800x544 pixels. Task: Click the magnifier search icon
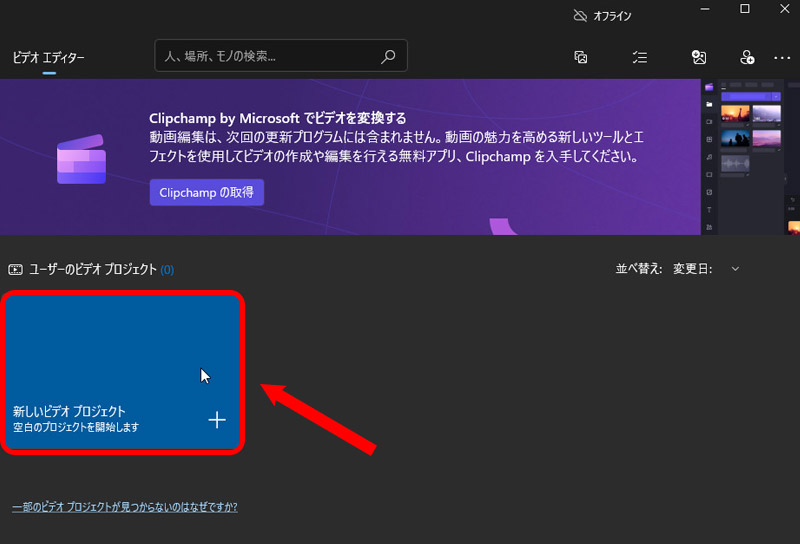(389, 57)
